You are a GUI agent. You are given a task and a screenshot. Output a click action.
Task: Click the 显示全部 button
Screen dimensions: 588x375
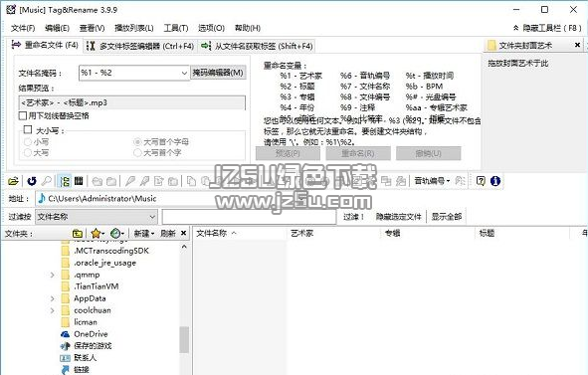tap(447, 217)
